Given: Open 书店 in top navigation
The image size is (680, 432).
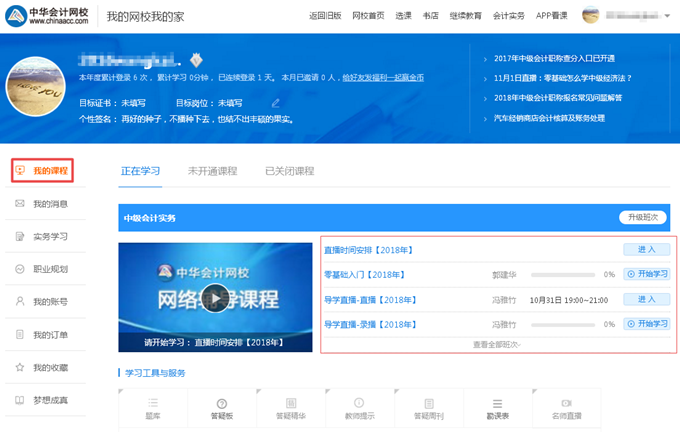Looking at the screenshot, I should 431,16.
